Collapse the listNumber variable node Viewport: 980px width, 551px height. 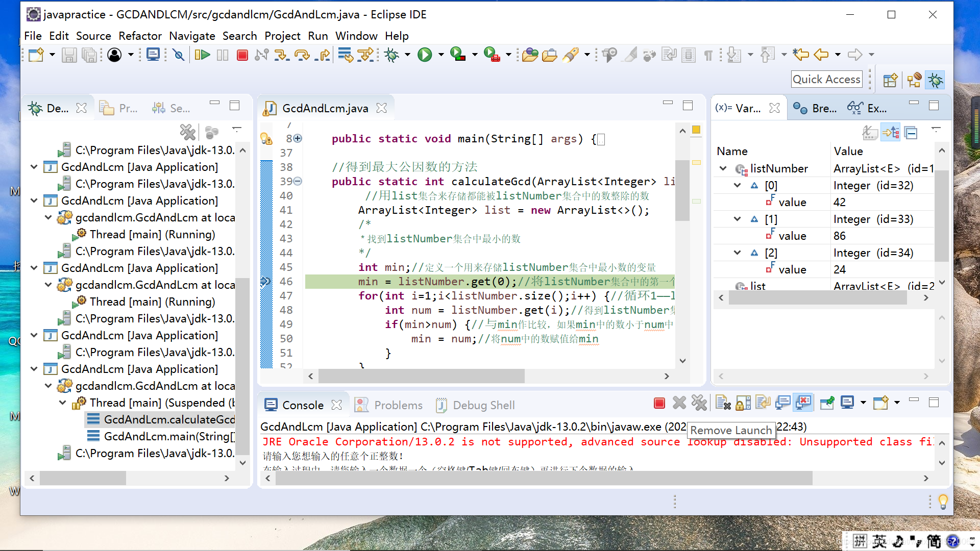coord(723,168)
